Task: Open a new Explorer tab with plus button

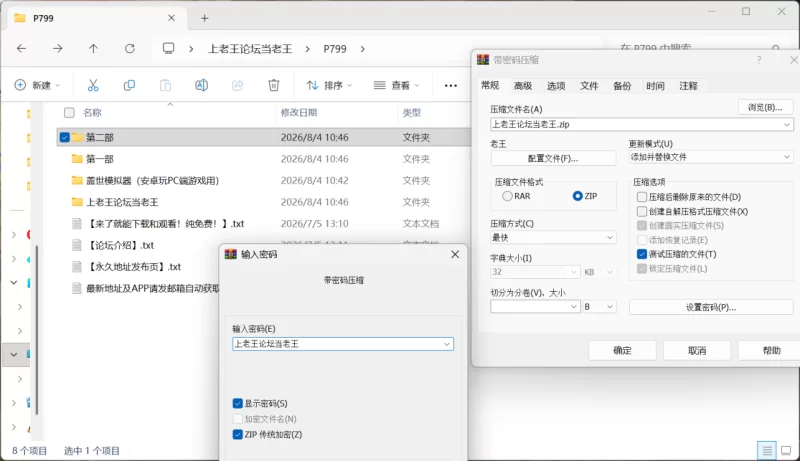Action: (x=205, y=18)
